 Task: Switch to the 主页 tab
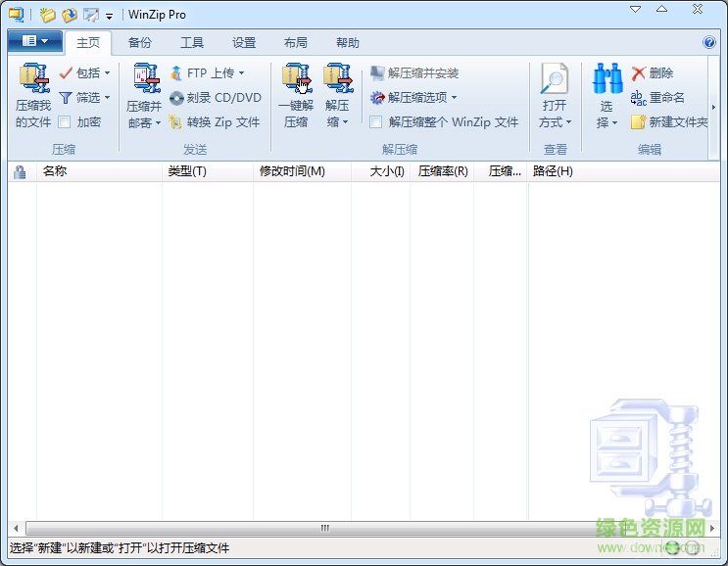click(x=88, y=43)
